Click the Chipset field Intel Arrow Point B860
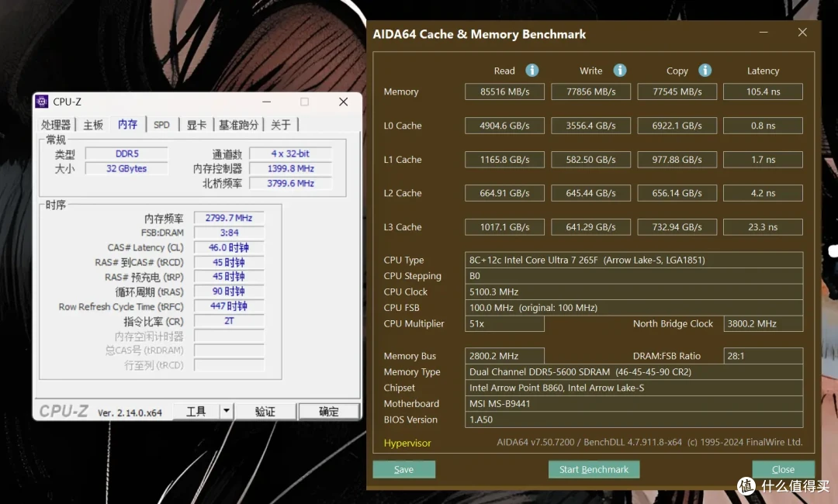The image size is (838, 504). [634, 388]
